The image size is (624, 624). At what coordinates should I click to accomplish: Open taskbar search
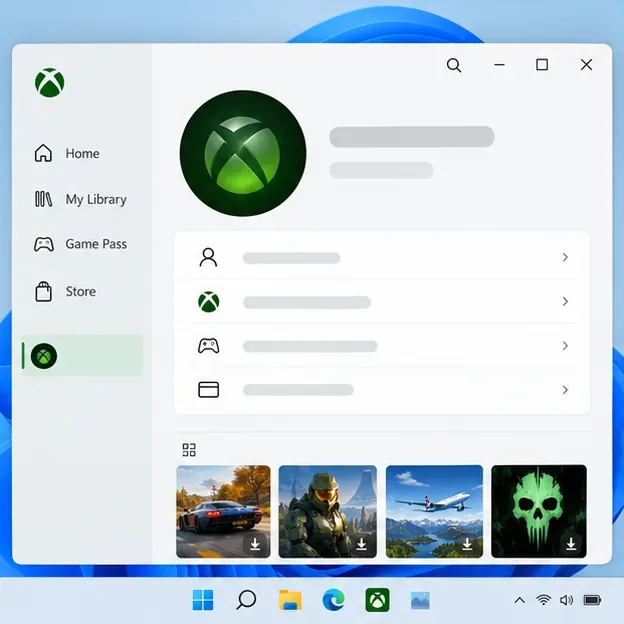[246, 600]
